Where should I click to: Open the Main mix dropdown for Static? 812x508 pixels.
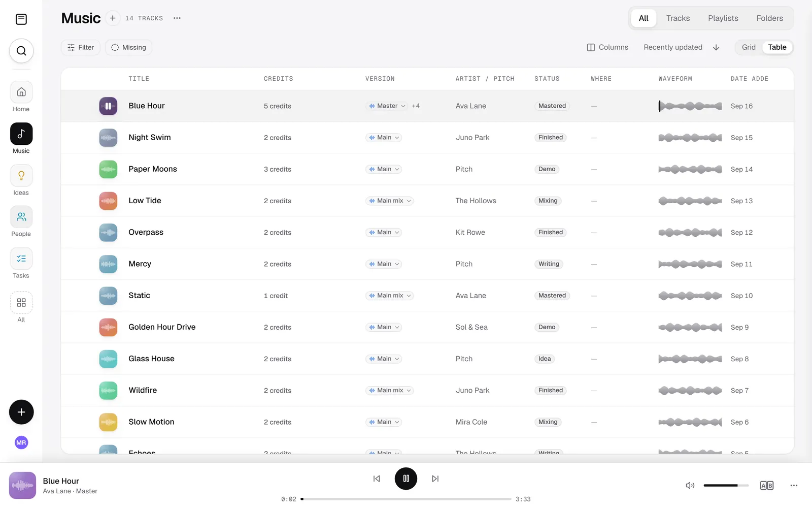390,296
